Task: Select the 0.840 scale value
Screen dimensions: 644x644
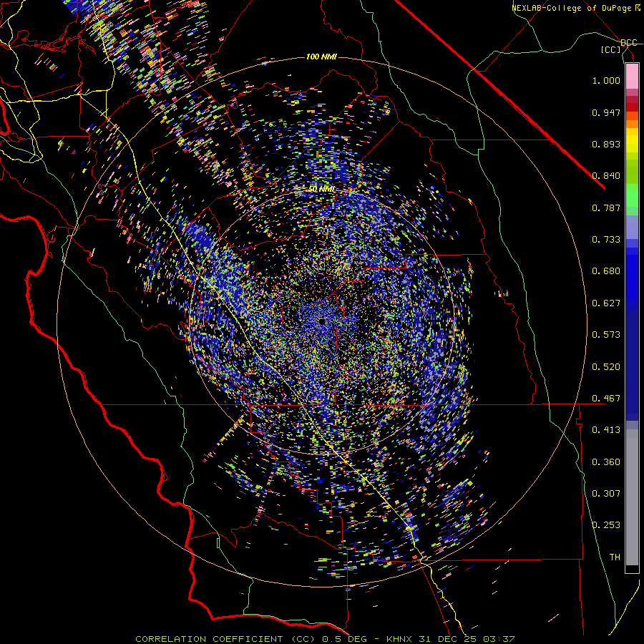Action: [x=606, y=176]
